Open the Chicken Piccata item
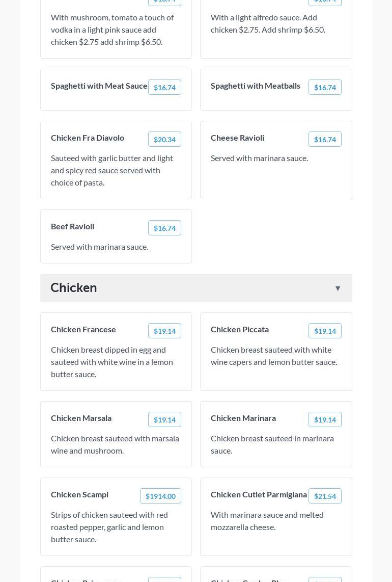 (240, 329)
